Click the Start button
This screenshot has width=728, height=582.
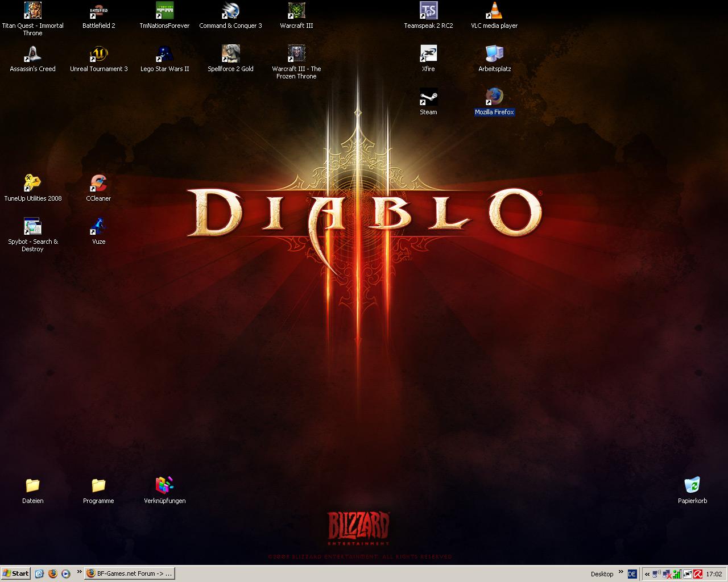tap(15, 573)
